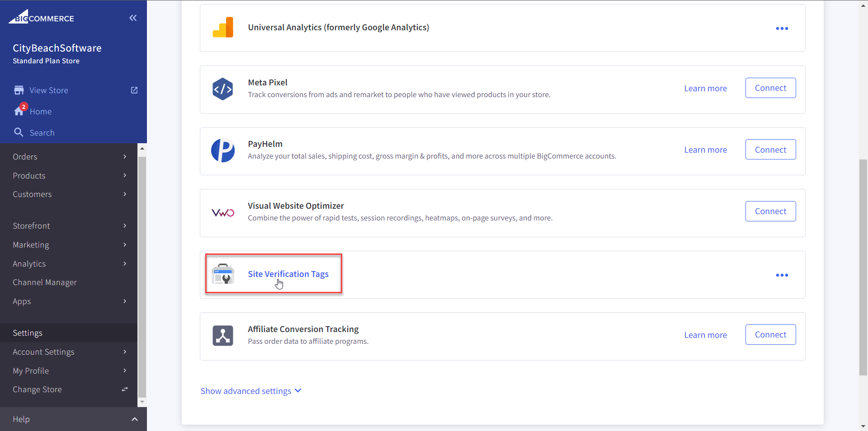The image size is (868, 431).
Task: Toggle the Help panel chevron
Action: 134,419
